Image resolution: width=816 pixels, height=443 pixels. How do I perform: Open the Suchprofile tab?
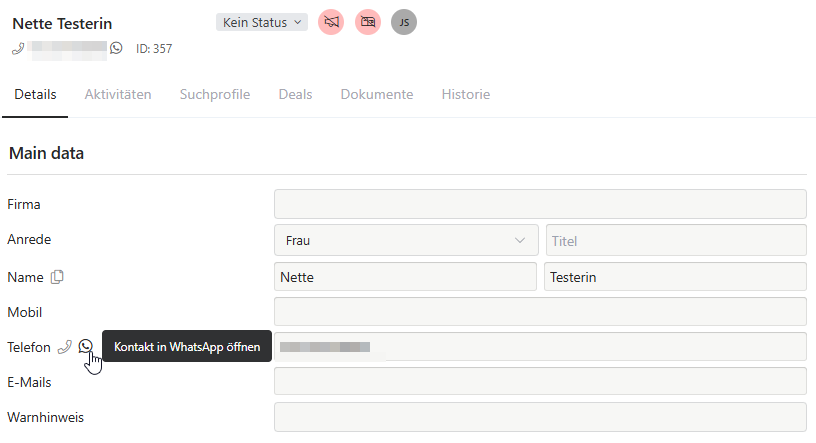215,95
